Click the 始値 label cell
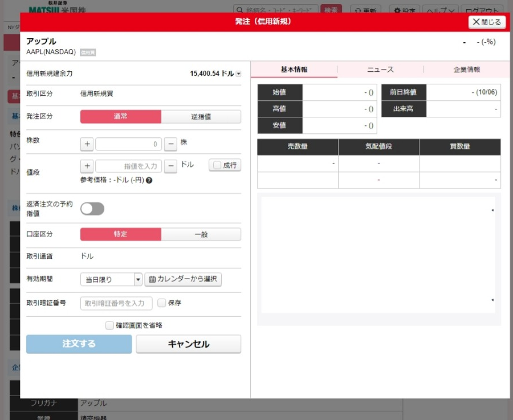Image resolution: width=513 pixels, height=420 pixels. [x=280, y=92]
